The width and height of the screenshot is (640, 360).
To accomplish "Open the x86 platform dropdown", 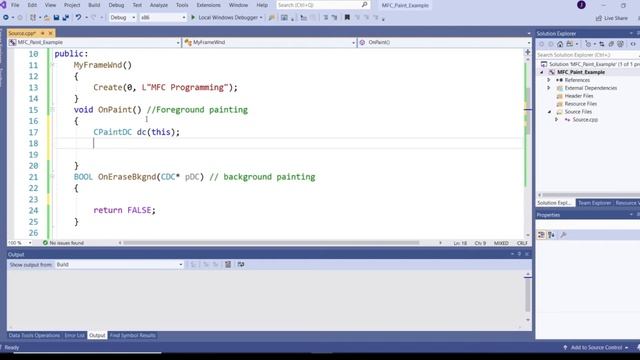I will click(162, 18).
